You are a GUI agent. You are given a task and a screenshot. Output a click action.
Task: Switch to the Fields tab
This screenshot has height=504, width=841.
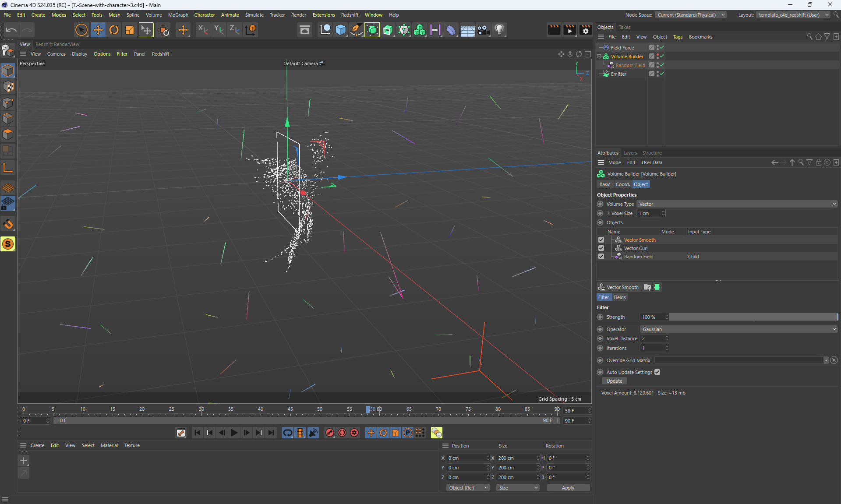619,297
